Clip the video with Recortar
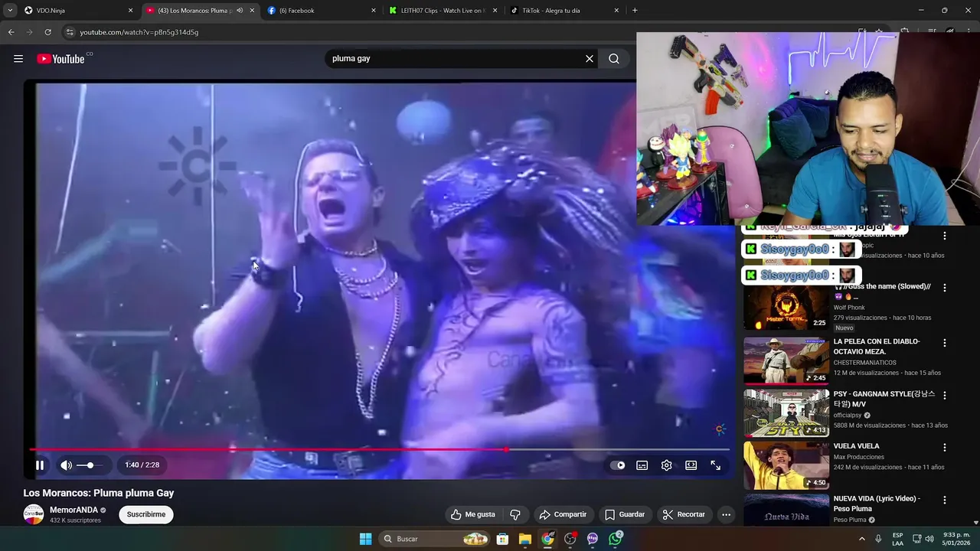 click(x=684, y=514)
